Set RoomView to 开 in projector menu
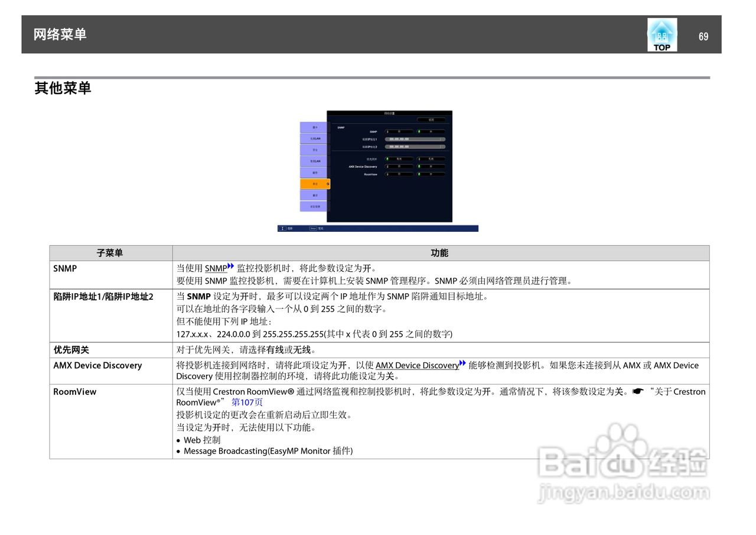756x535 pixels. point(399,174)
